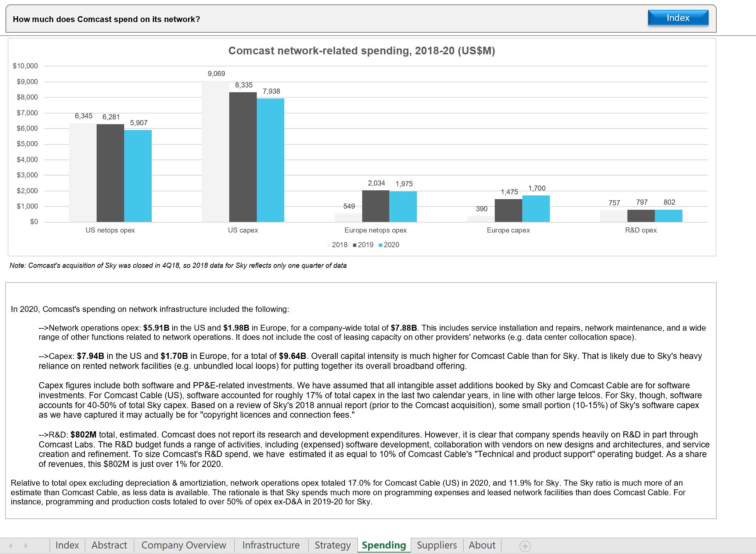The width and height of the screenshot is (756, 554).
Task: Add a new sheet with plus icon
Action: click(x=525, y=546)
